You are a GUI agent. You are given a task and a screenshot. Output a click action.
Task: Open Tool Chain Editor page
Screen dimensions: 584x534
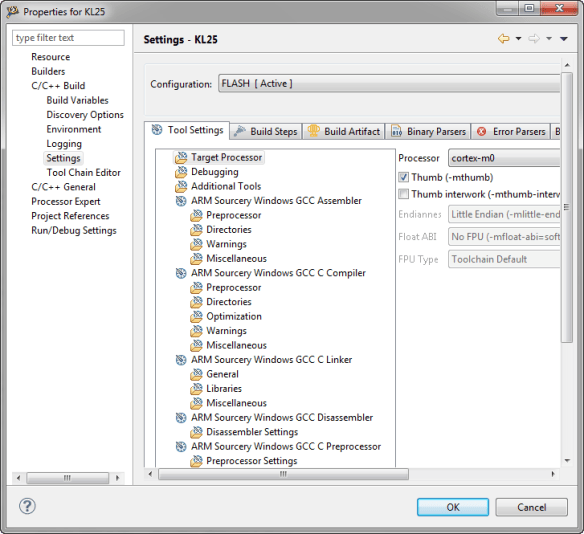click(83, 173)
